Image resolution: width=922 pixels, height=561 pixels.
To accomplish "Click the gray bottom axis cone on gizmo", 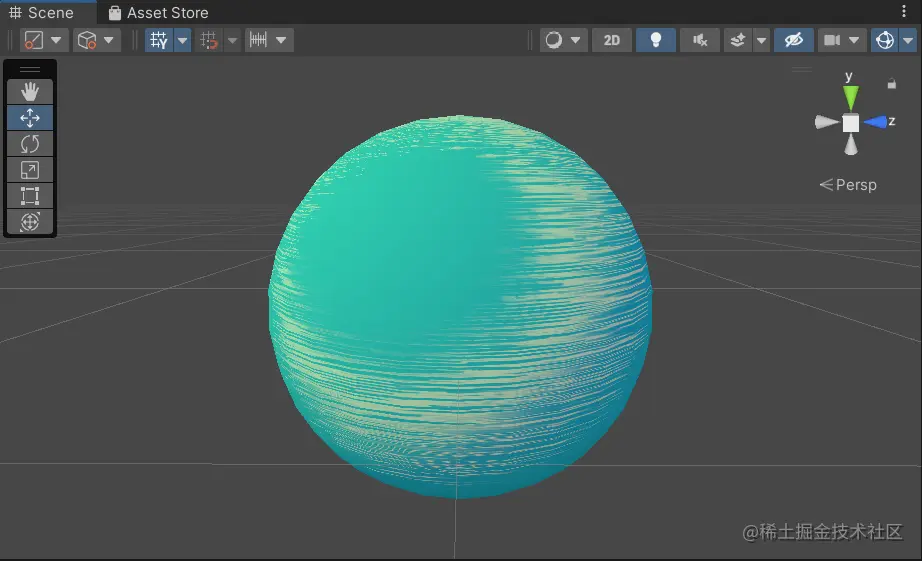I will pyautogui.click(x=851, y=145).
